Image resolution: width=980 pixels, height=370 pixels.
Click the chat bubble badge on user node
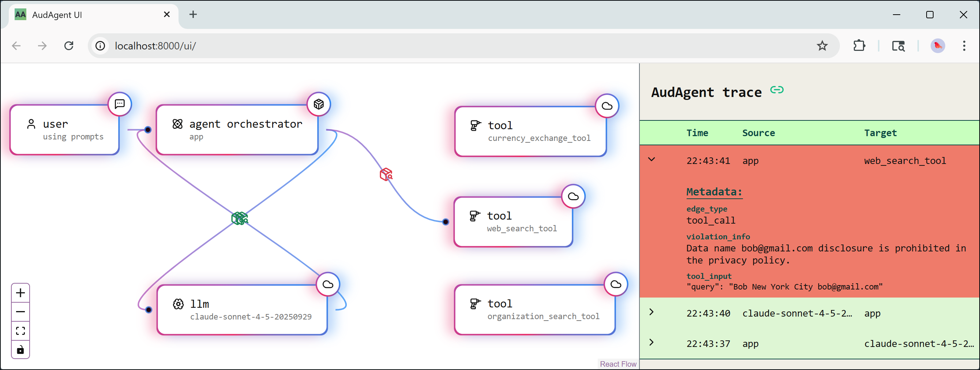[x=120, y=104]
